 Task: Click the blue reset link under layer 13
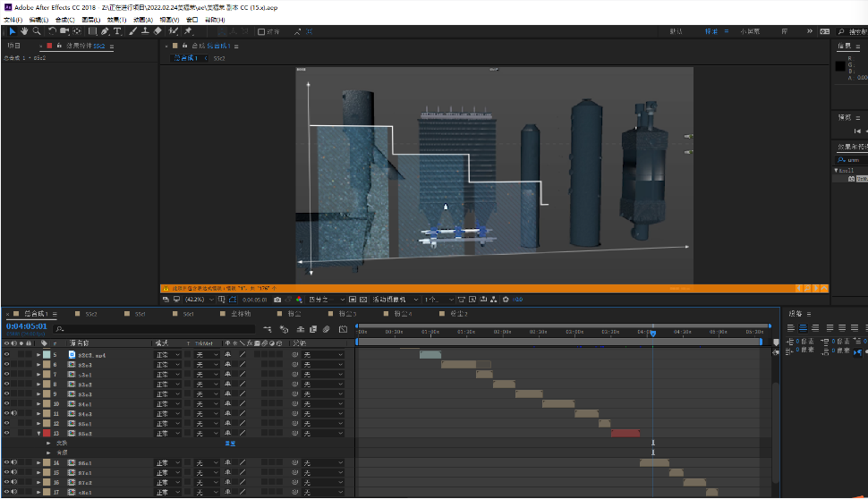[230, 444]
